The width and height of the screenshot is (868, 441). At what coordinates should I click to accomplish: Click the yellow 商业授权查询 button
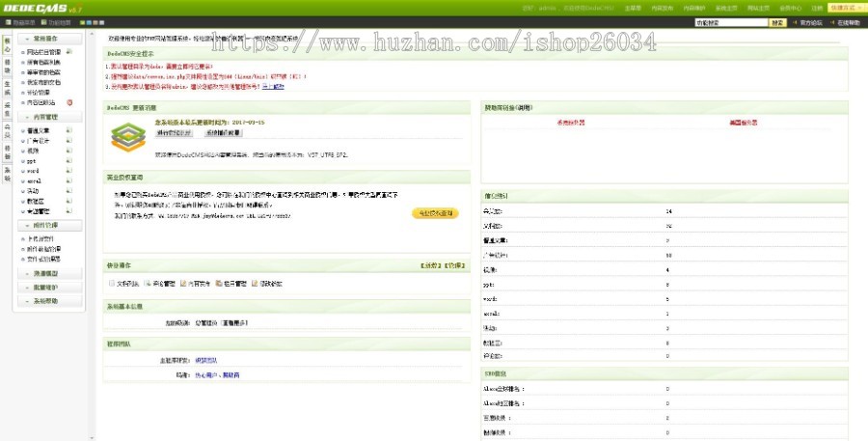coord(433,213)
